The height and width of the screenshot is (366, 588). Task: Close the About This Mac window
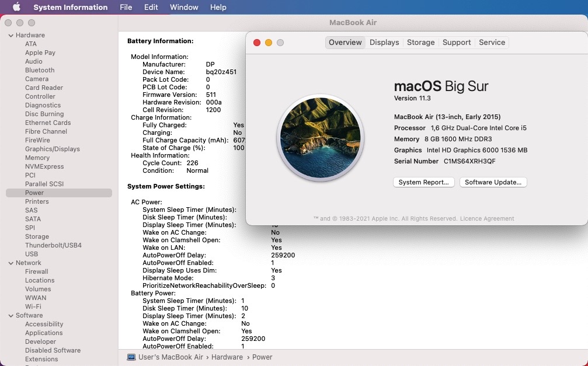[x=257, y=43]
